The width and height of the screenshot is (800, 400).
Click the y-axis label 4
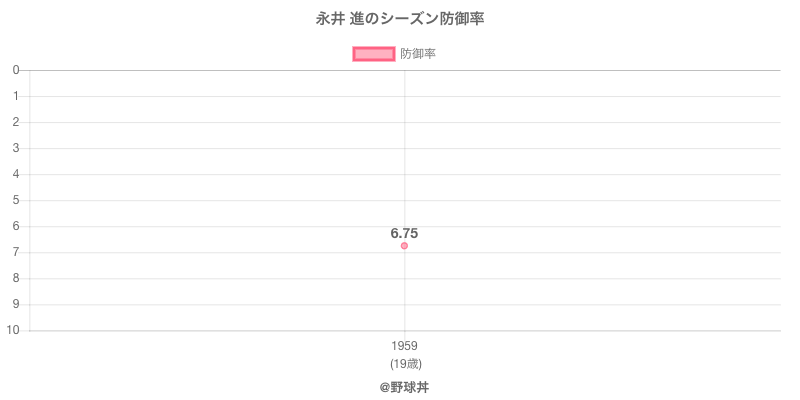point(17,174)
